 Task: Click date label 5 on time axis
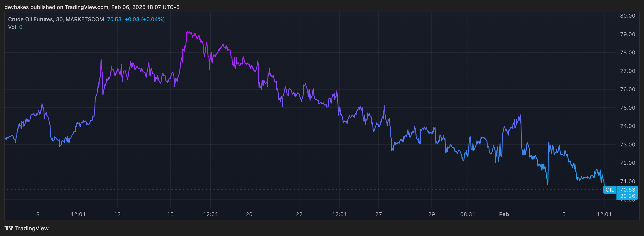[x=564, y=214]
